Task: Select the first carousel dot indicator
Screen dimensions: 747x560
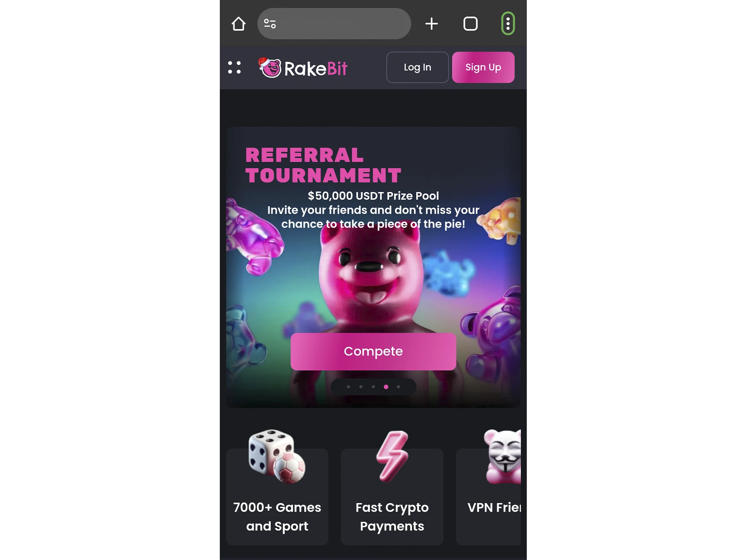Action: pos(348,387)
